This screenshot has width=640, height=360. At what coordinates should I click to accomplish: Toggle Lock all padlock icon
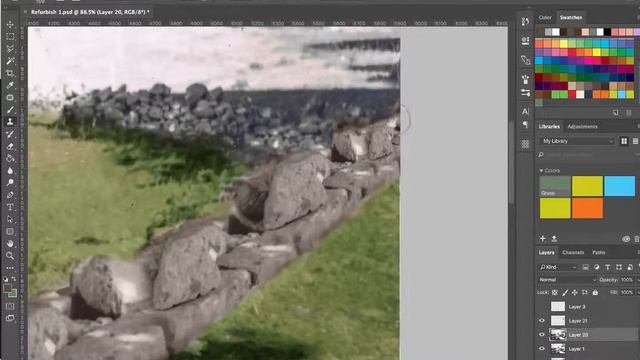pos(595,292)
